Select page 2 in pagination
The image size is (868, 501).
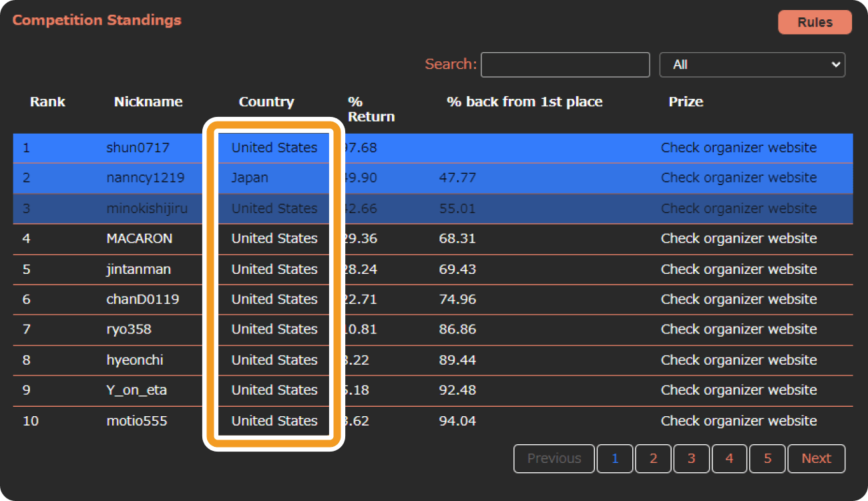[x=653, y=459]
